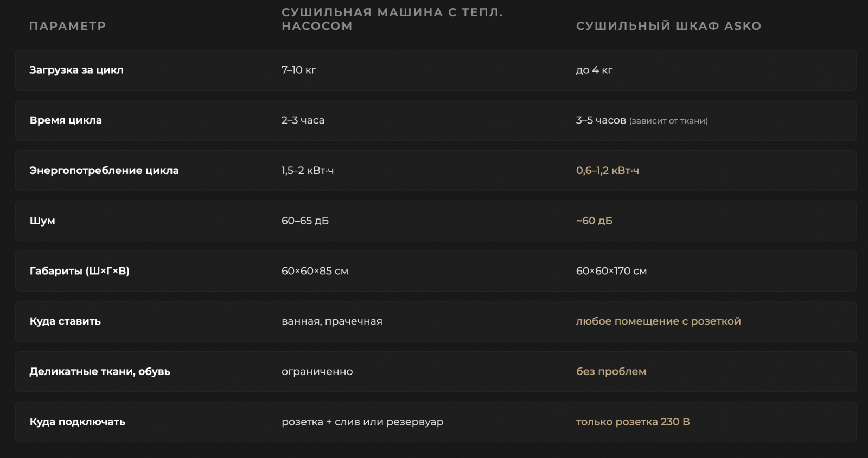Click только розетка 230 В text

tap(633, 422)
